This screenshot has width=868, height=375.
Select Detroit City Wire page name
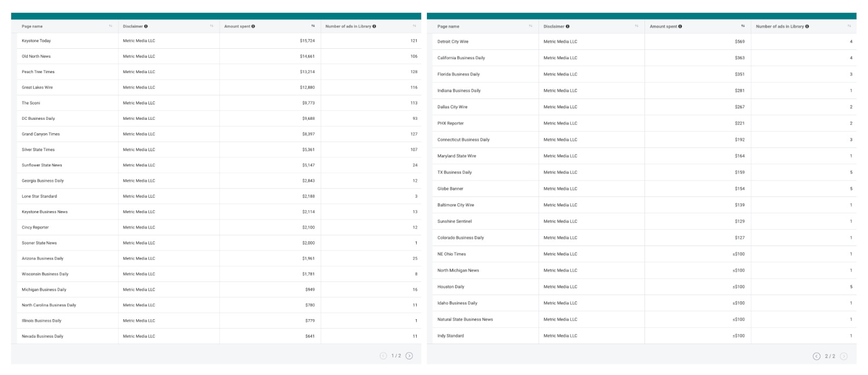pos(453,42)
